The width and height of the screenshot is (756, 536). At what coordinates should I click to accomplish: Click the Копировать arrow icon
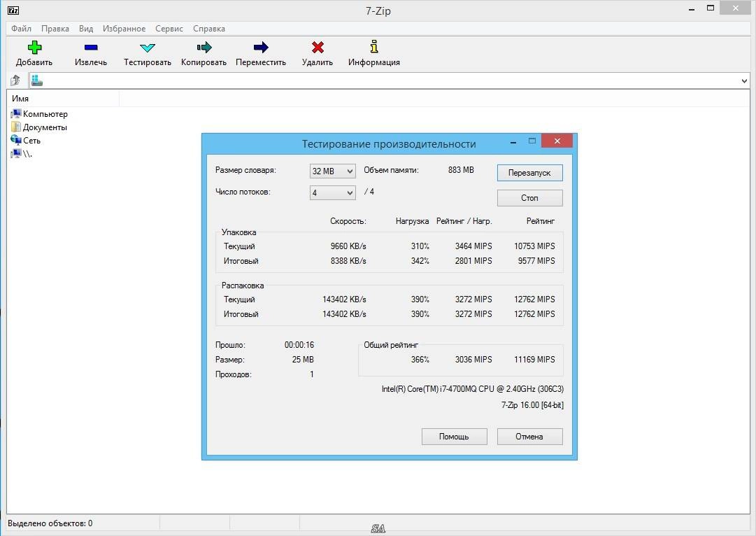coord(204,48)
